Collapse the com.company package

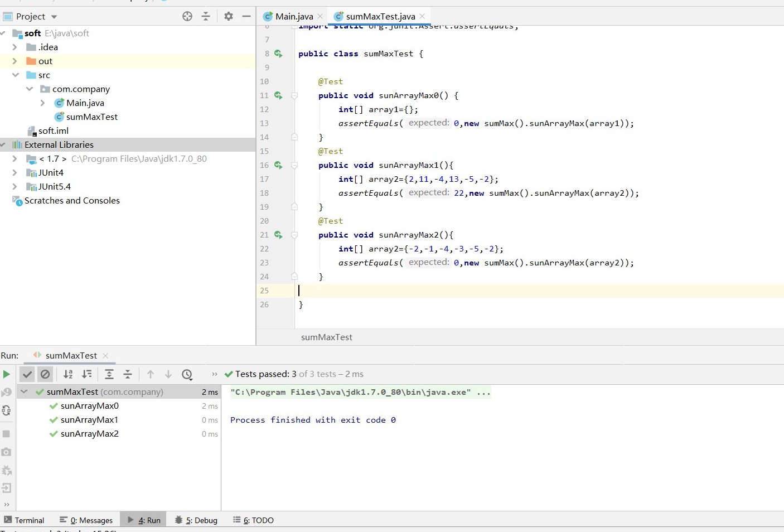point(29,89)
